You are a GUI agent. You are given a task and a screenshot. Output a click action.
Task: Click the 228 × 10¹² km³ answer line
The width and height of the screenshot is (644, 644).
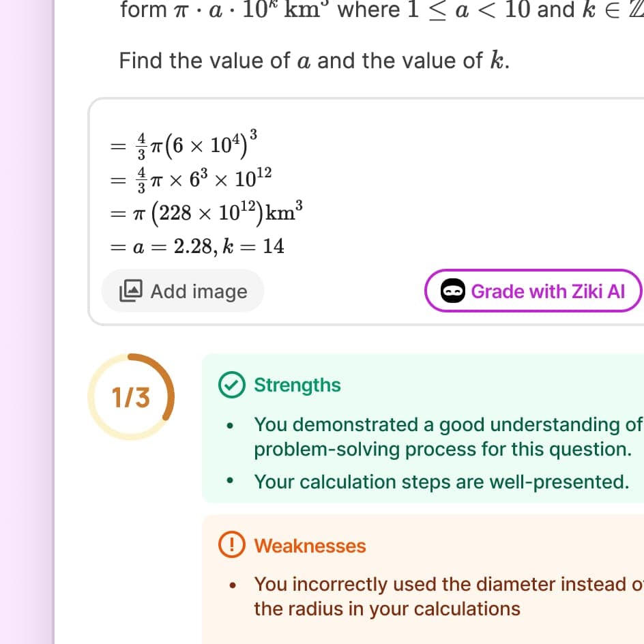click(x=207, y=213)
